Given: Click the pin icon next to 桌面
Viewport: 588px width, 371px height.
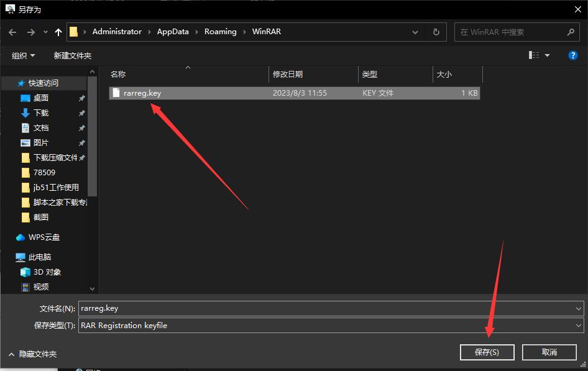Looking at the screenshot, I should coord(82,98).
